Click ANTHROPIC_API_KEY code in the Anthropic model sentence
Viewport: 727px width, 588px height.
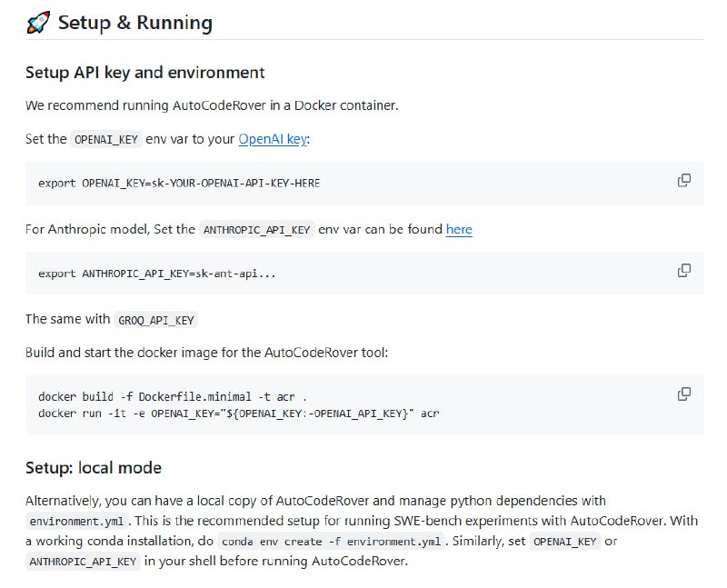click(x=257, y=231)
